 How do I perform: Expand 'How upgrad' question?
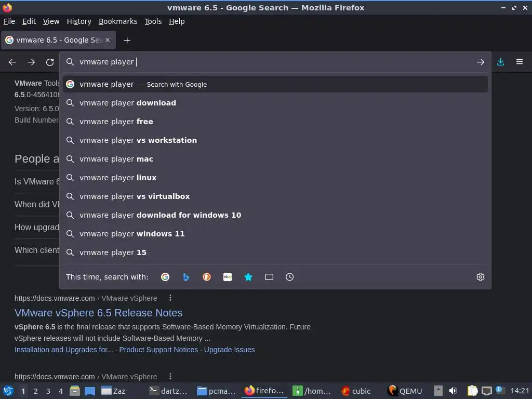pyautogui.click(x=37, y=228)
